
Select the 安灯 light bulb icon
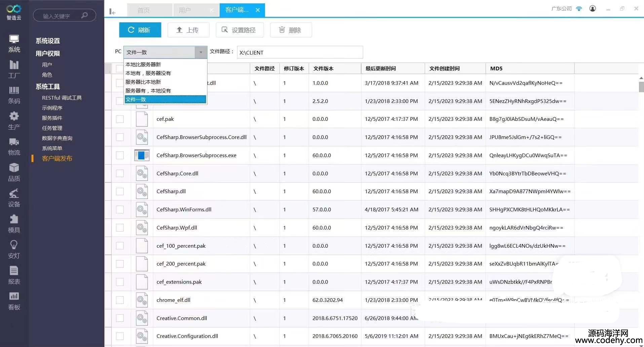coord(14,249)
